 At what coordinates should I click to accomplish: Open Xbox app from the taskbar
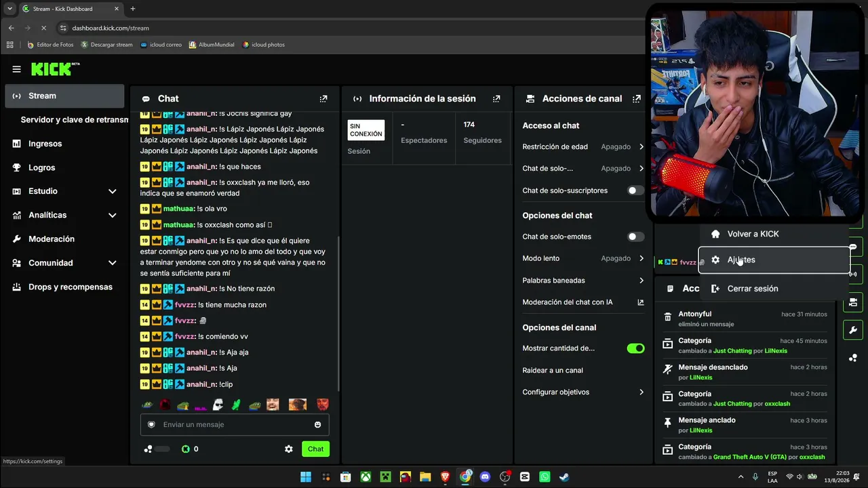click(x=366, y=476)
